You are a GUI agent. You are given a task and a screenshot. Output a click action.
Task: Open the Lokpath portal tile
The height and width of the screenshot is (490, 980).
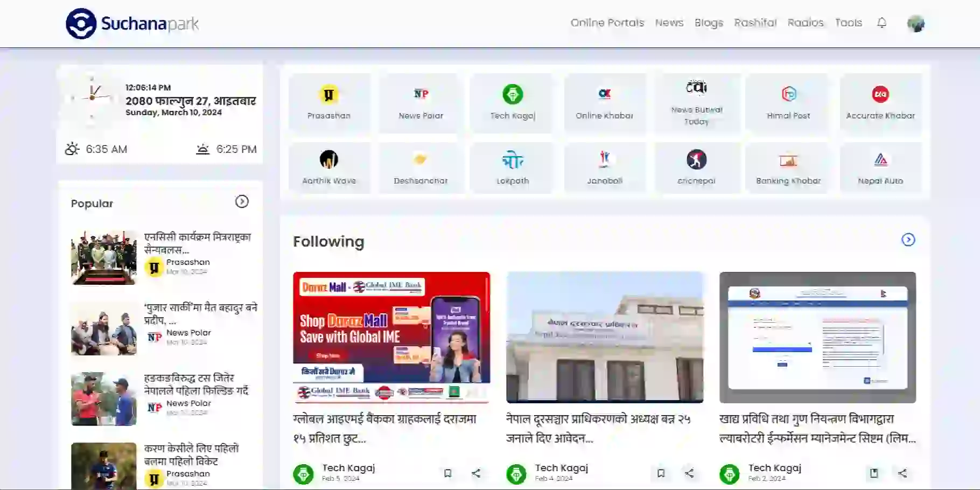pos(513,168)
